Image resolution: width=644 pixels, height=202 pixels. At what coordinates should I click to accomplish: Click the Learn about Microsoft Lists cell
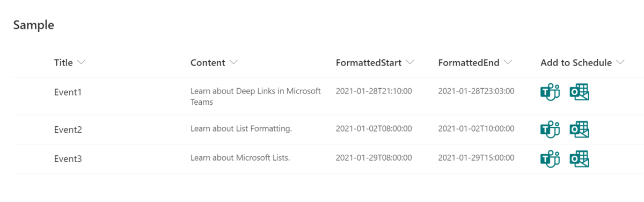(240, 158)
